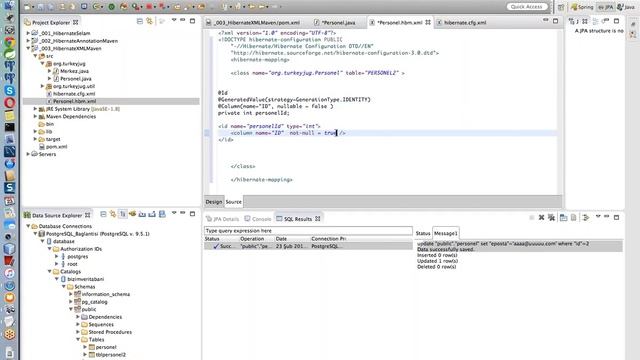Select Merkez.java in Project Explorer

(x=74, y=71)
